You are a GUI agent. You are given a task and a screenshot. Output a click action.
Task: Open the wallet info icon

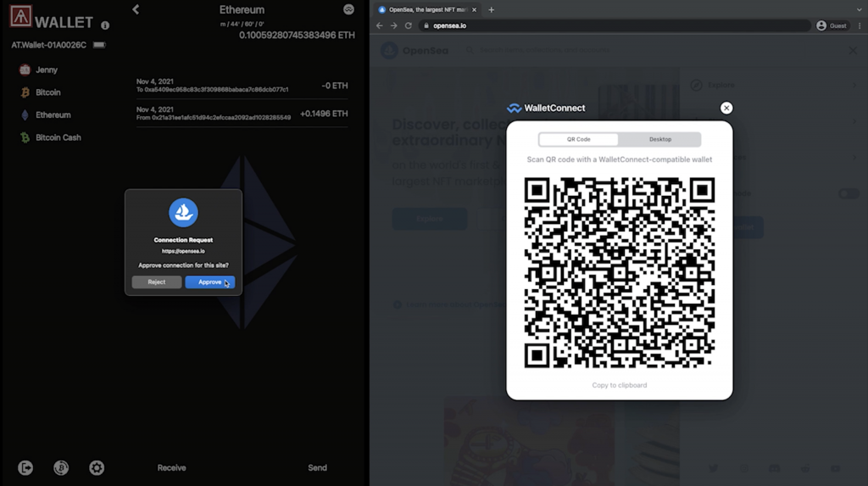(105, 25)
